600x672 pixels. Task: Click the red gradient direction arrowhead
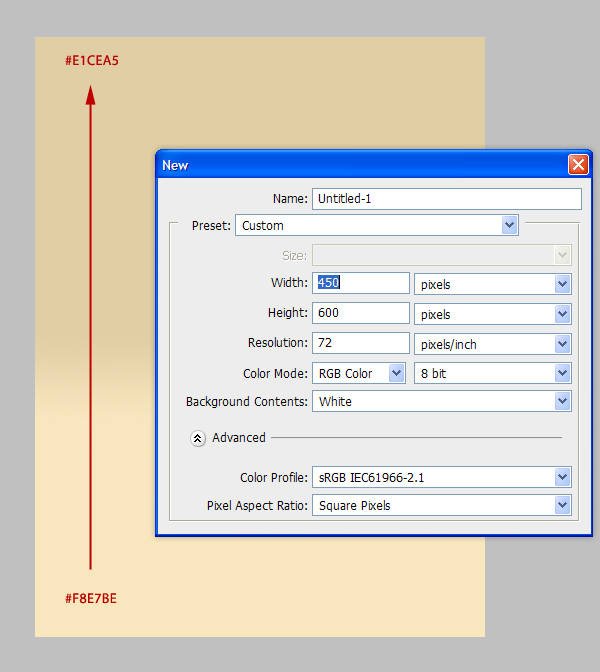pos(90,95)
